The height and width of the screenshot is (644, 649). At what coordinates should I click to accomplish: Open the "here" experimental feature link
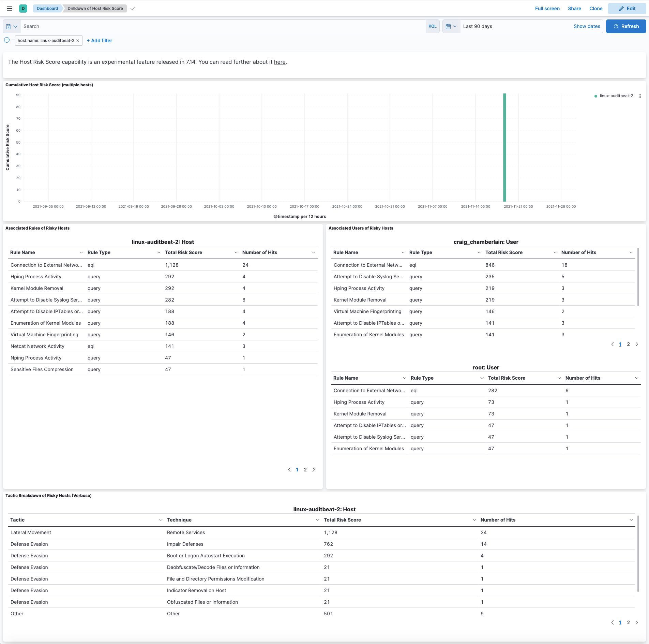click(280, 62)
